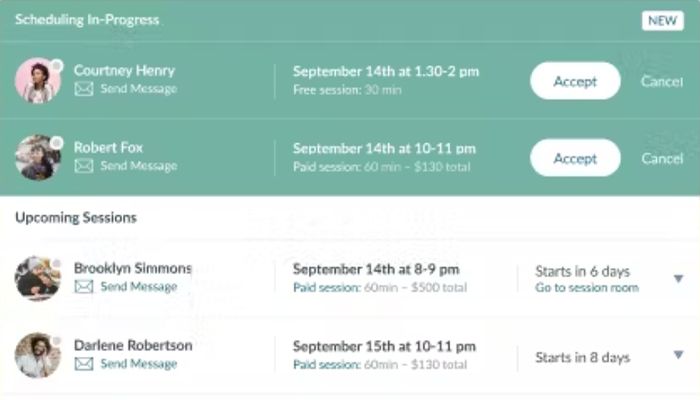
Task: Go to session room for Brooklyn Simmons
Action: click(x=586, y=288)
